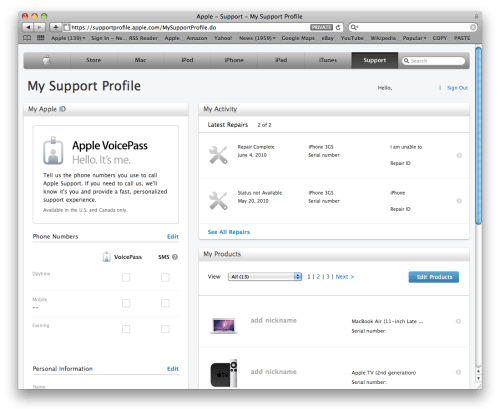The height and width of the screenshot is (409, 500).
Task: Open the iTunes tab
Action: (x=328, y=60)
